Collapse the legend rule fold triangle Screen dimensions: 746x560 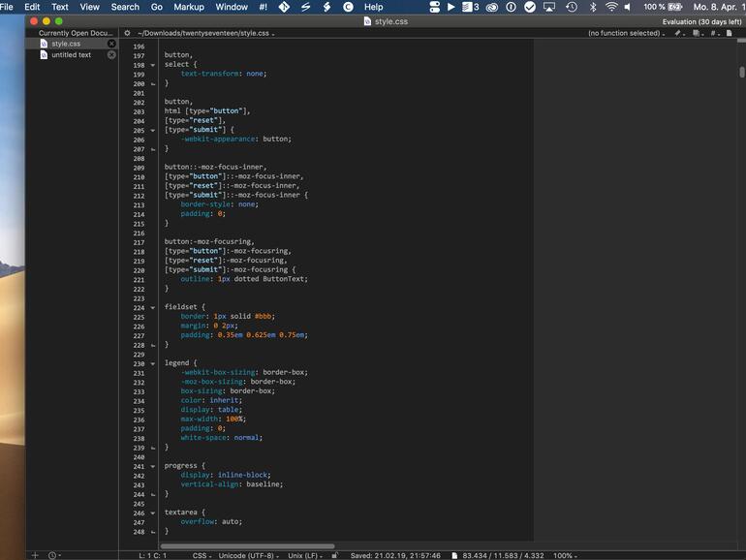point(152,363)
